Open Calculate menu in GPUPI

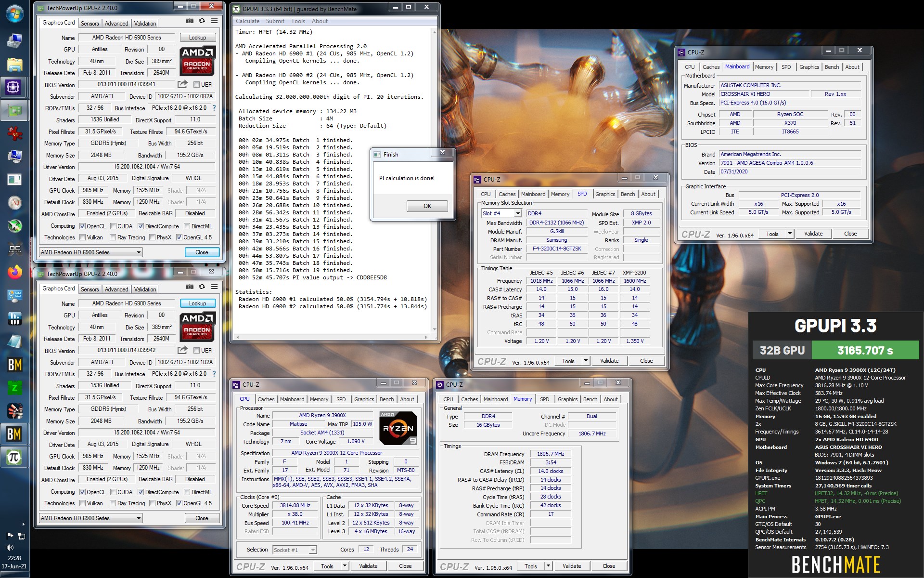point(248,21)
